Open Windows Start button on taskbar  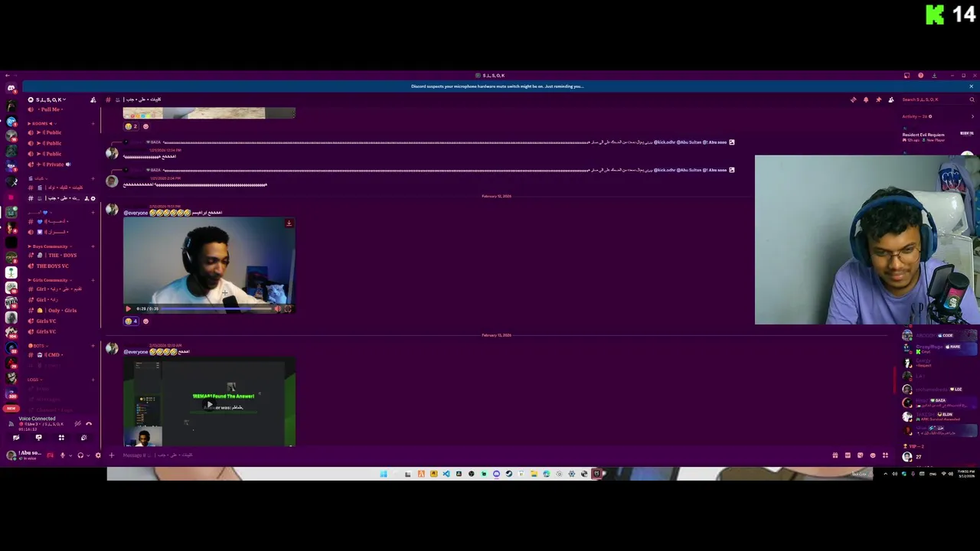(384, 474)
